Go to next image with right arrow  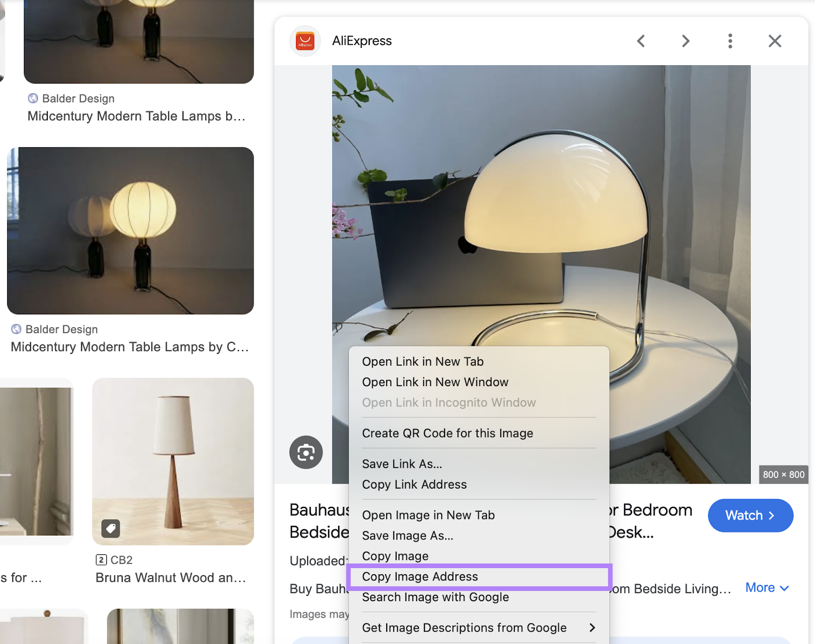click(686, 41)
